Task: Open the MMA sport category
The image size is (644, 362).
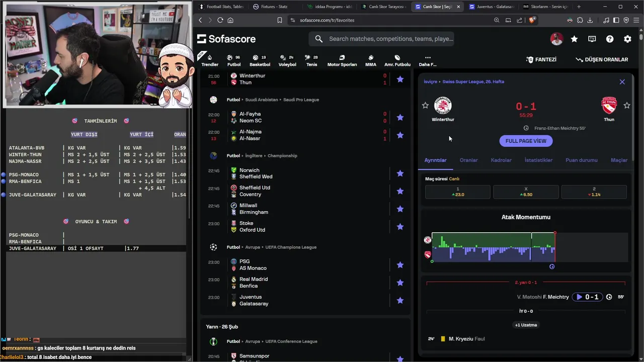Action: (x=371, y=60)
